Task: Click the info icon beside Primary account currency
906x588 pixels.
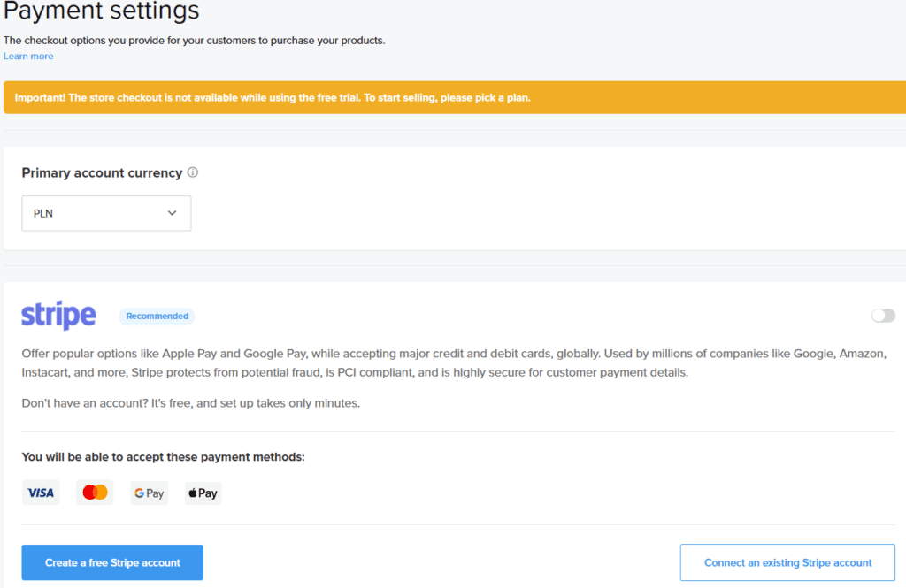Action: [x=193, y=172]
